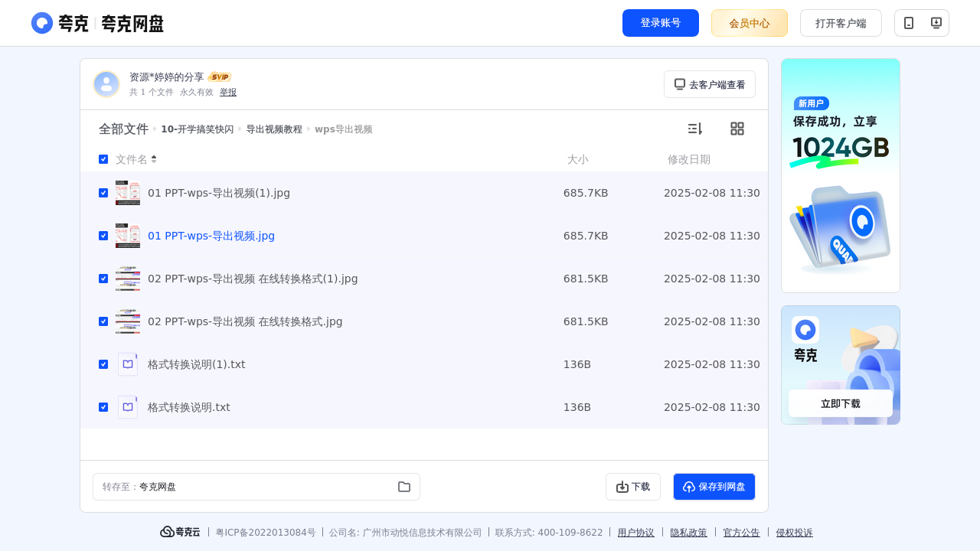Open file 01 PPT-wps-导出视频.jpg by its name
The image size is (980, 551).
tap(211, 236)
